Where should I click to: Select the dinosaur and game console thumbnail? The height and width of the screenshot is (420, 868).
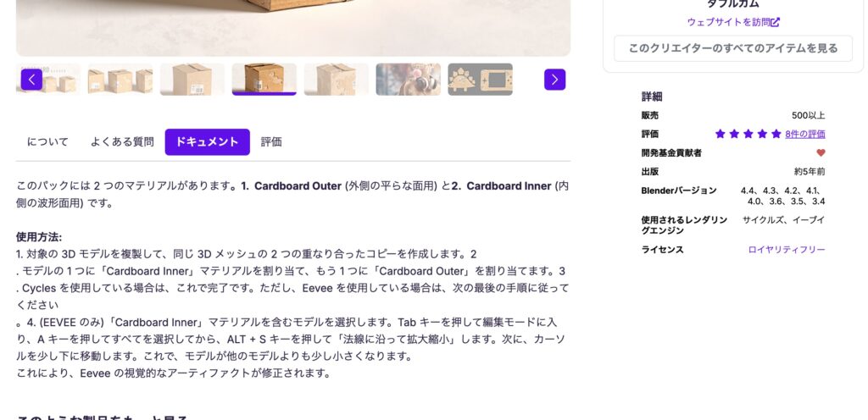[x=480, y=80]
